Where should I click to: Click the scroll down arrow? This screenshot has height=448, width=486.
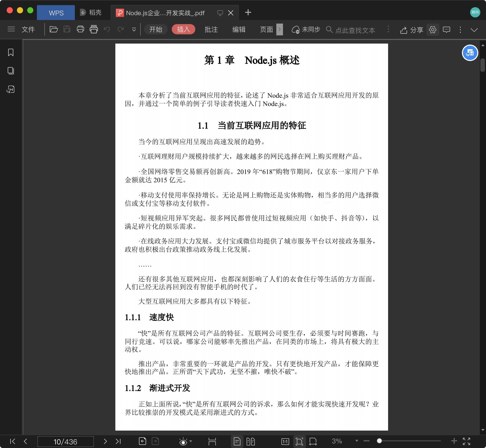pos(483,430)
